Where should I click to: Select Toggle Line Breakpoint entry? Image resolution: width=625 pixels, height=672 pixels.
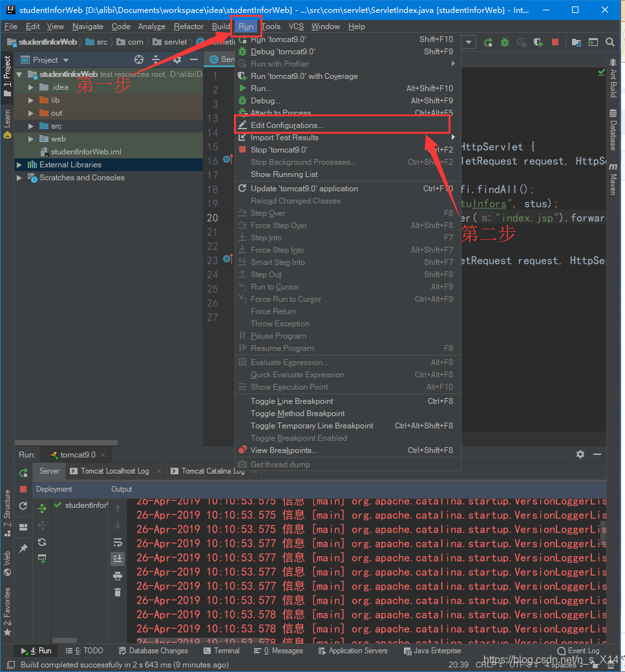(x=348, y=401)
